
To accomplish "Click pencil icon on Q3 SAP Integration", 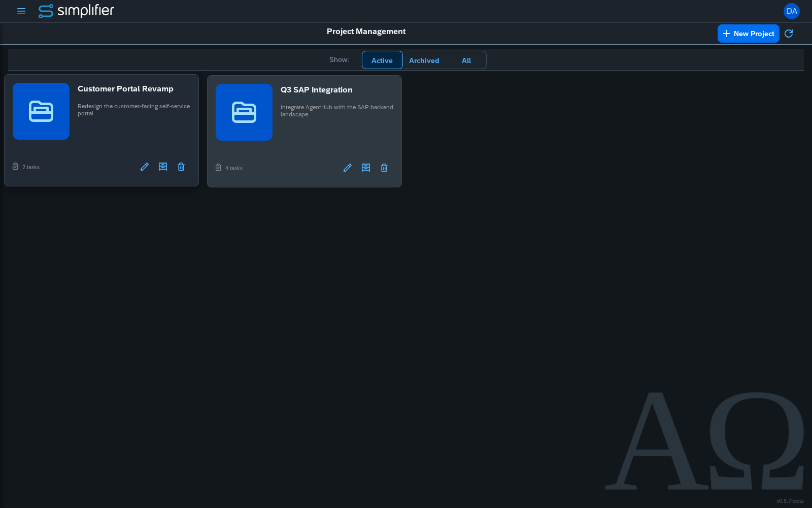I will pyautogui.click(x=348, y=168).
